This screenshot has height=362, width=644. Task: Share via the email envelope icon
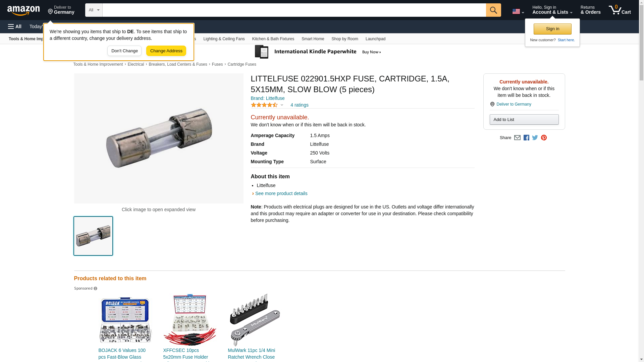coord(517,138)
